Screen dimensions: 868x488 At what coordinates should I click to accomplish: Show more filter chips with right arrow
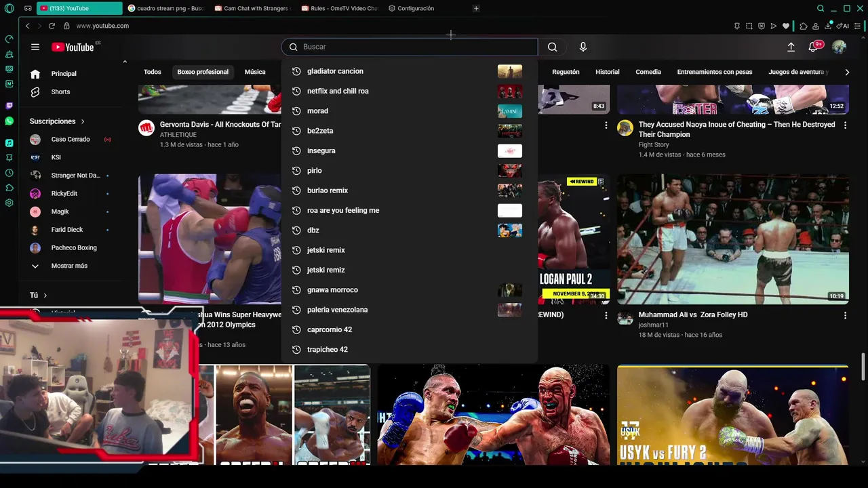[x=847, y=72]
